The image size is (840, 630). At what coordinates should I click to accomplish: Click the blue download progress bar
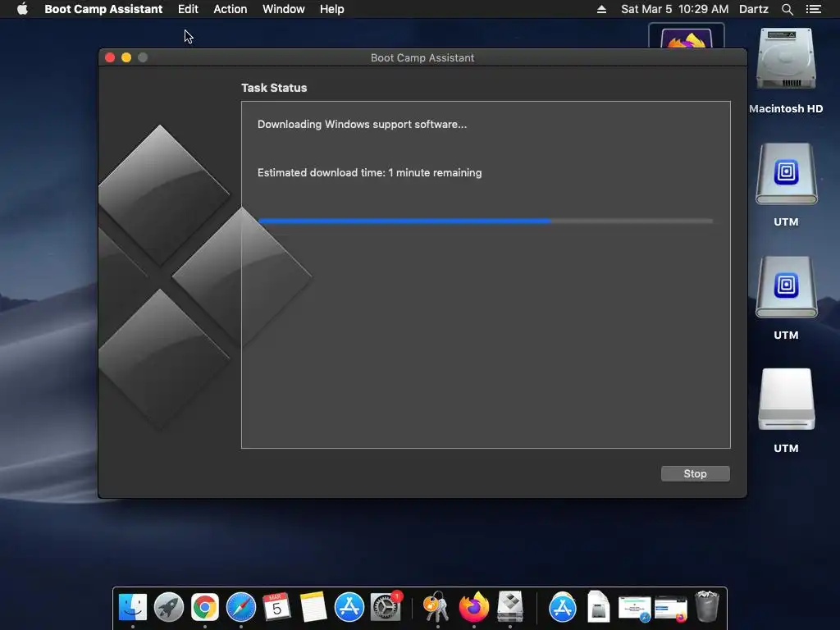pyautogui.click(x=486, y=221)
